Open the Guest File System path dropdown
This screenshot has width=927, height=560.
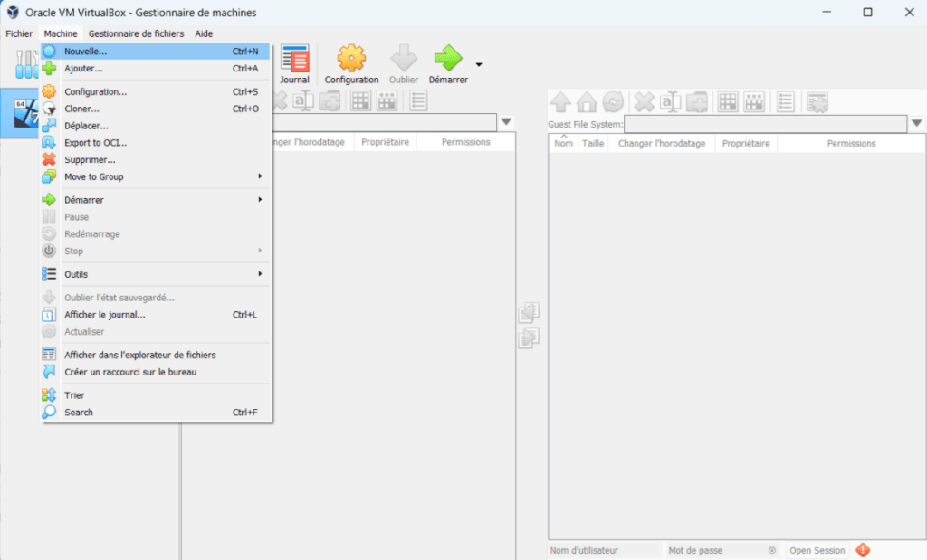click(x=918, y=123)
